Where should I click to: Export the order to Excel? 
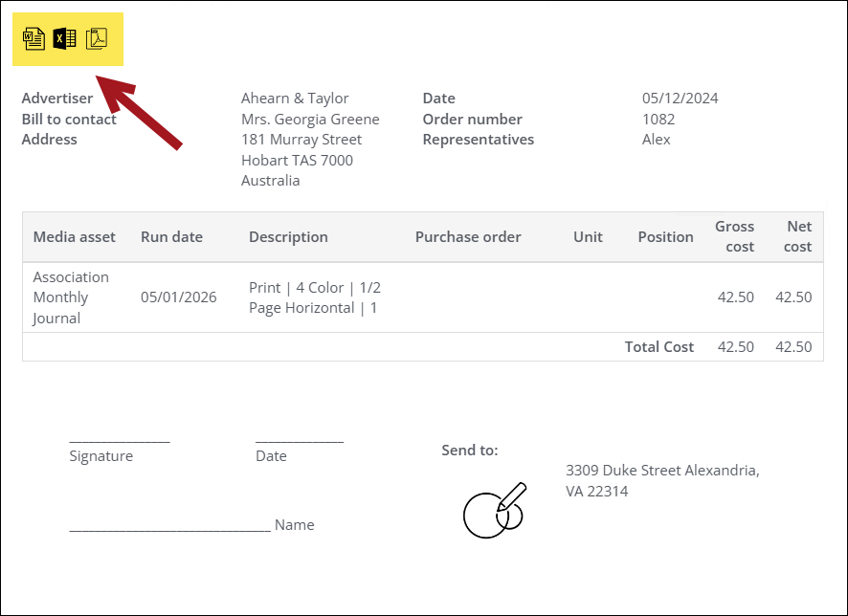tap(65, 39)
